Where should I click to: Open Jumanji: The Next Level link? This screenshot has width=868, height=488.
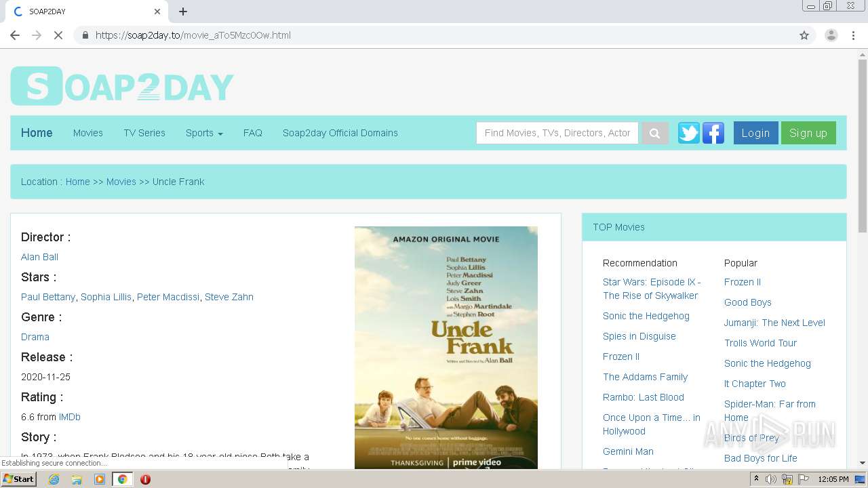pos(774,323)
